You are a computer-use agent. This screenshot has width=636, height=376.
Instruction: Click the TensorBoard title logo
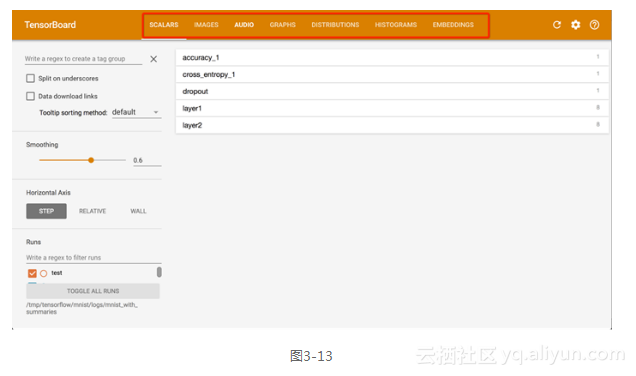(50, 25)
